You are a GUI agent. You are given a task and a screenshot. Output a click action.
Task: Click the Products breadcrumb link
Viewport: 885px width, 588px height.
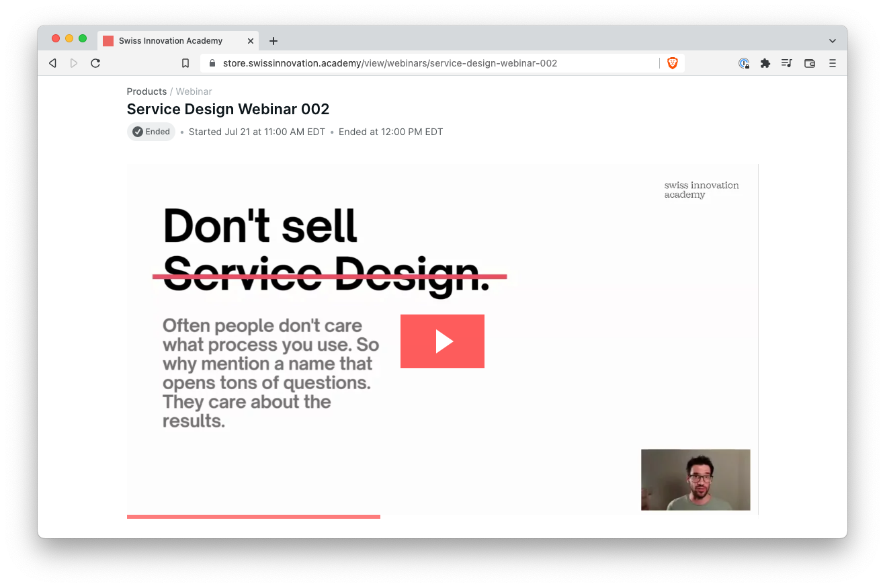coord(146,91)
